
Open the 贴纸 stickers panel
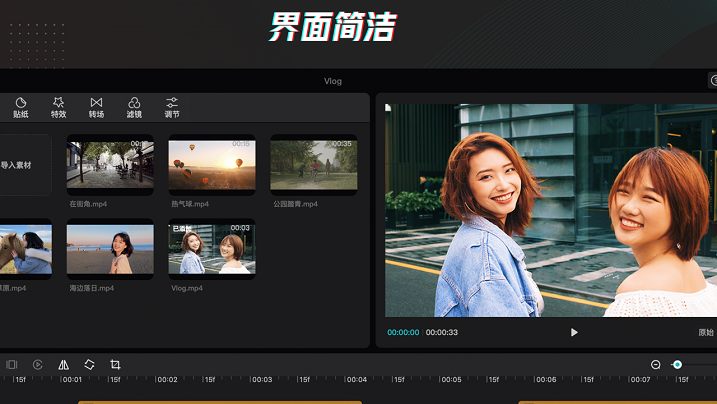[x=20, y=107]
